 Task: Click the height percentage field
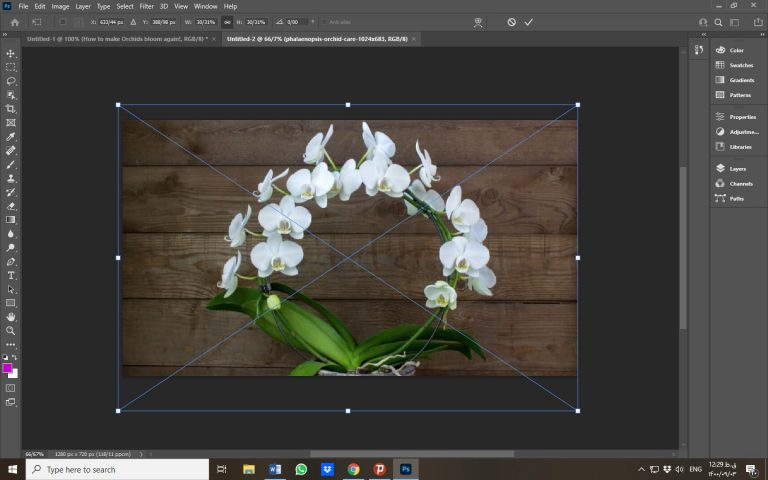point(256,22)
